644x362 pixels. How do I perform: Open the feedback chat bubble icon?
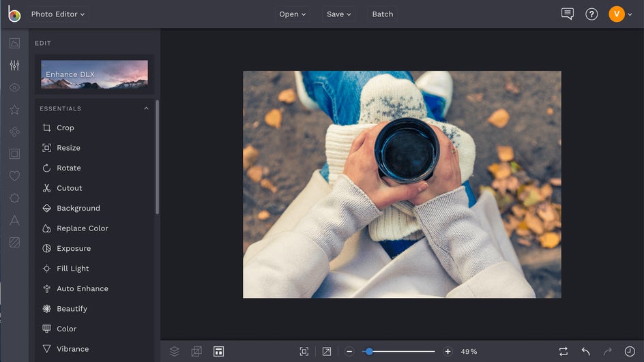[x=567, y=14]
